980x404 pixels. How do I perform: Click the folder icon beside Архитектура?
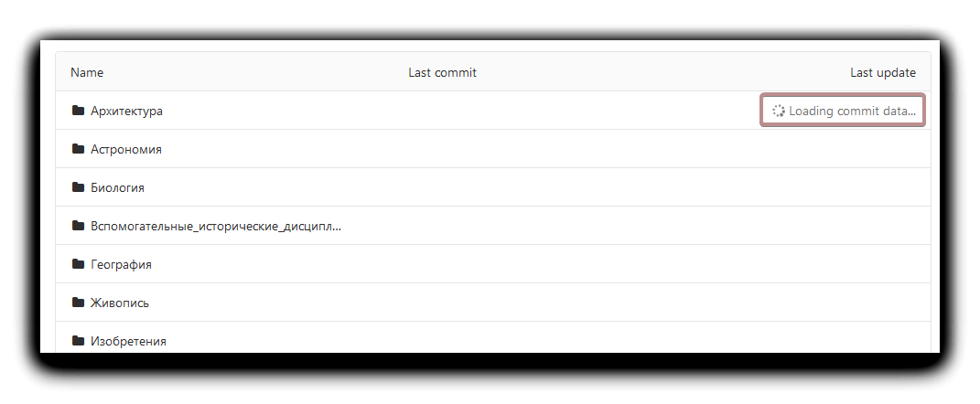coord(78,111)
